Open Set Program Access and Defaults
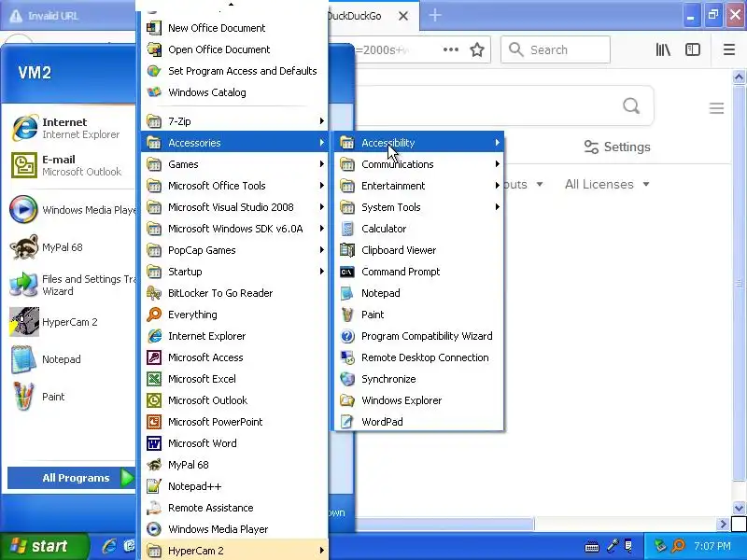Image resolution: width=747 pixels, height=560 pixels. coord(234,71)
